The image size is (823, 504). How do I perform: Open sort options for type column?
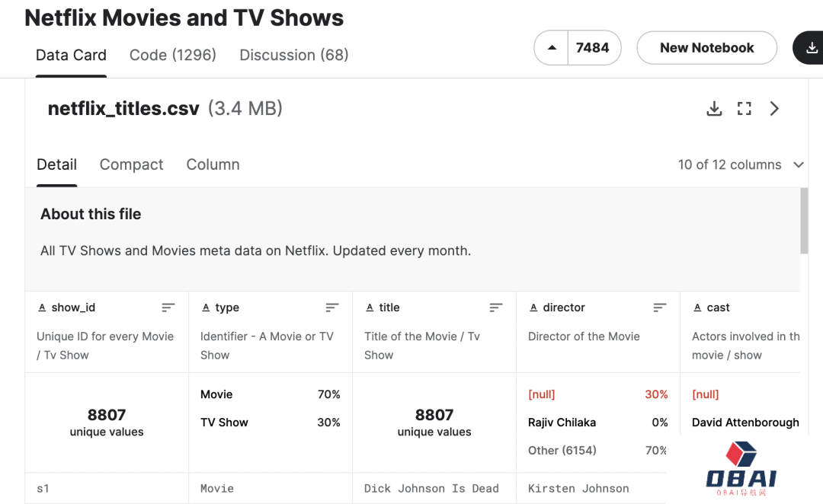[332, 308]
